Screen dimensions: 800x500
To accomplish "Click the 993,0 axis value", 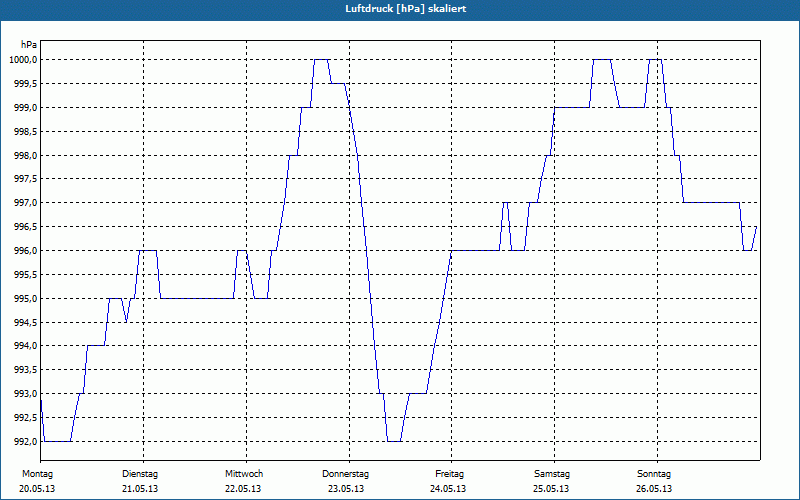I will (x=25, y=394).
